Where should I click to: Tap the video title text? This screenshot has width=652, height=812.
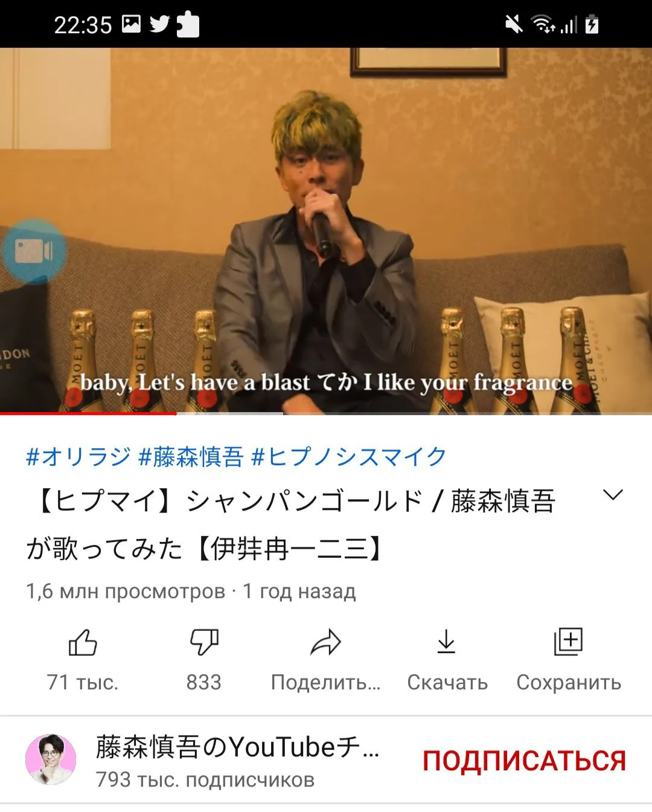click(291, 524)
